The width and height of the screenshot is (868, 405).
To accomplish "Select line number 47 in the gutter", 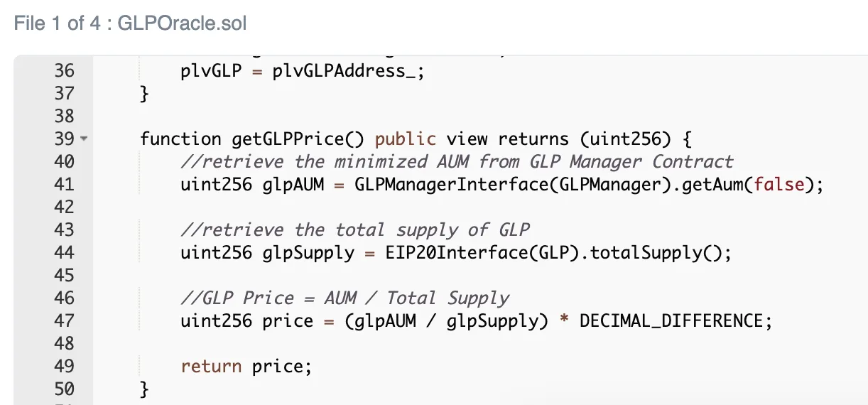I will click(64, 321).
